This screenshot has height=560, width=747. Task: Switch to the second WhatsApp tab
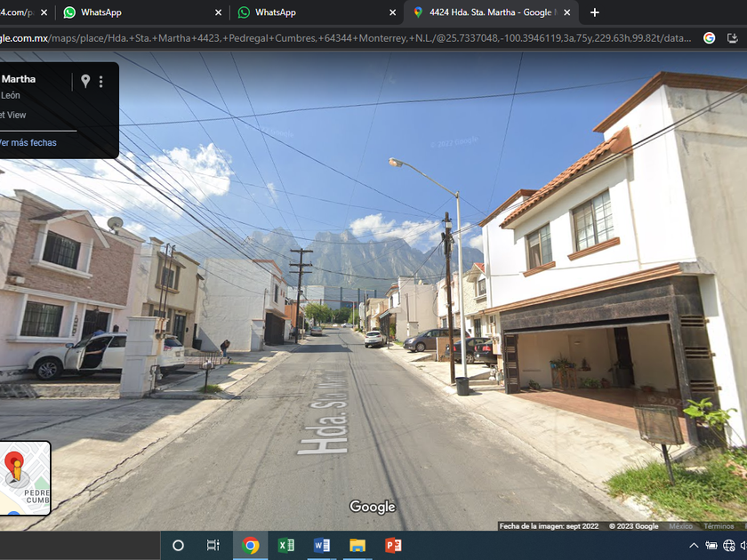pos(276,12)
